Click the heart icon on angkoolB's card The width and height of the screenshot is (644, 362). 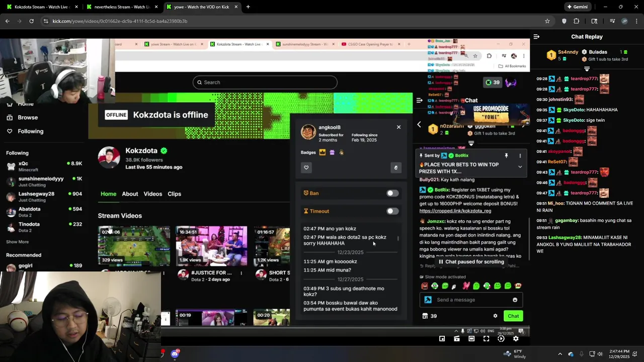[306, 167]
